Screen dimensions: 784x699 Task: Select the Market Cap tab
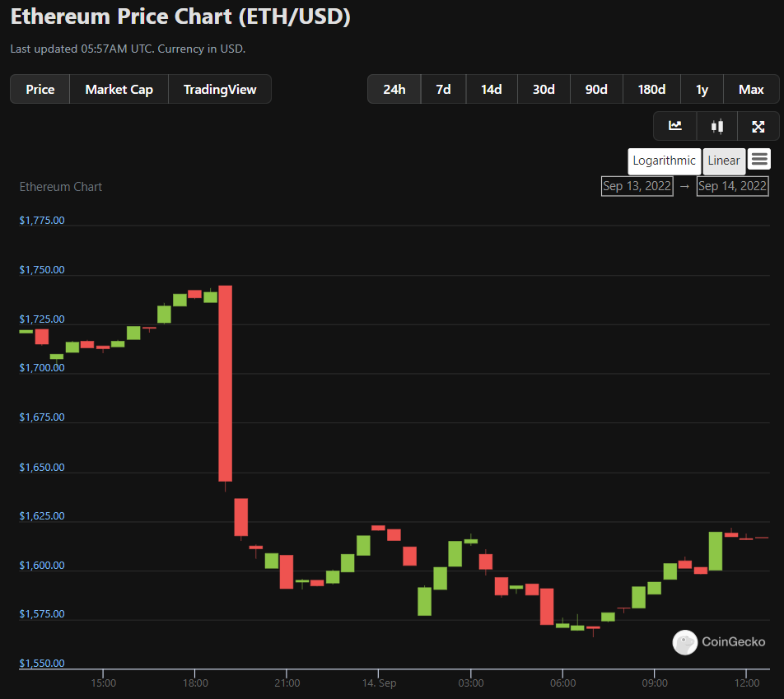[x=119, y=90]
